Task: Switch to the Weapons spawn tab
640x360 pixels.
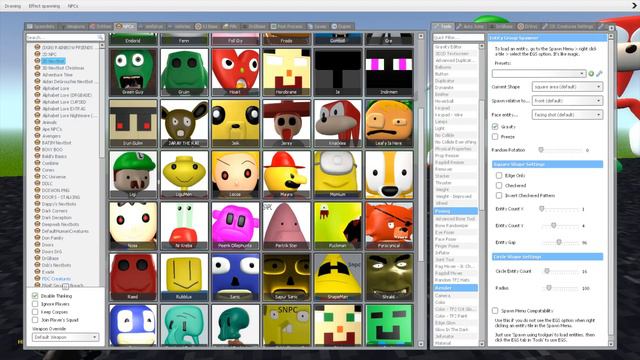Action: [x=72, y=27]
